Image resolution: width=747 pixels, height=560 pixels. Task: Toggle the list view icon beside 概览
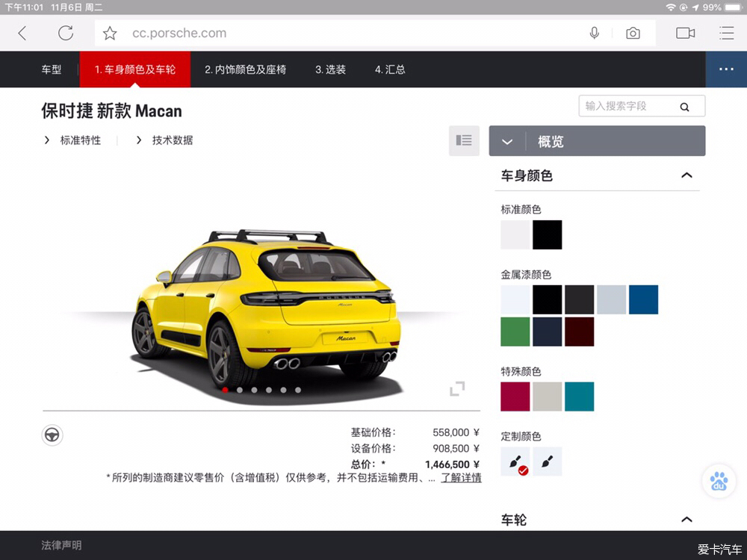coord(464,140)
